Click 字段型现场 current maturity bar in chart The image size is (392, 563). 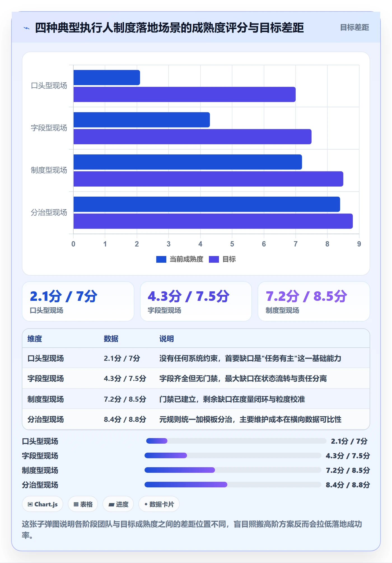click(x=142, y=120)
